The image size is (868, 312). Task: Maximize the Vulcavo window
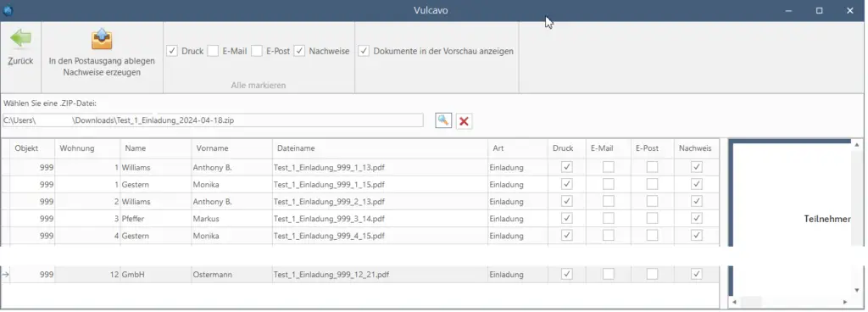click(x=820, y=10)
